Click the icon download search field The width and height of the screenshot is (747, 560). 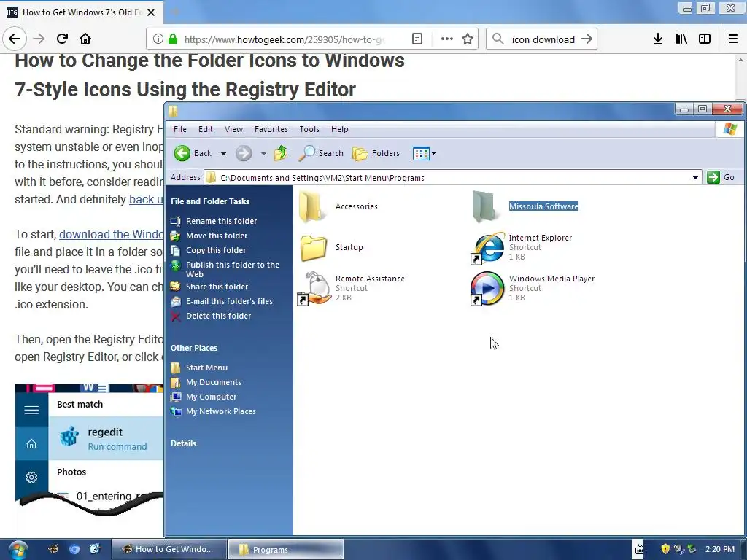543,39
